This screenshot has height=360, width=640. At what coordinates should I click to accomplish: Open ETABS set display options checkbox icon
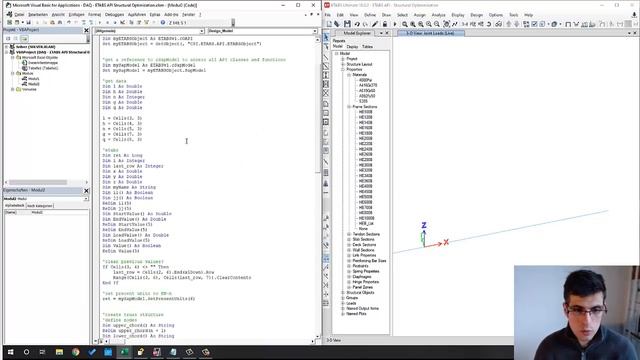pyautogui.click(x=534, y=24)
